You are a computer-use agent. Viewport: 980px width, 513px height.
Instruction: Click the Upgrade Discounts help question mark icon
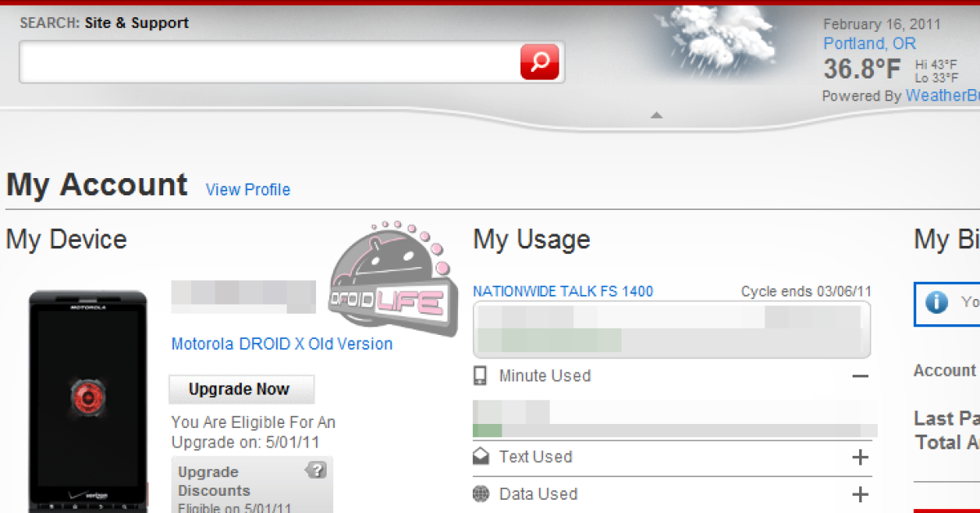point(317,470)
